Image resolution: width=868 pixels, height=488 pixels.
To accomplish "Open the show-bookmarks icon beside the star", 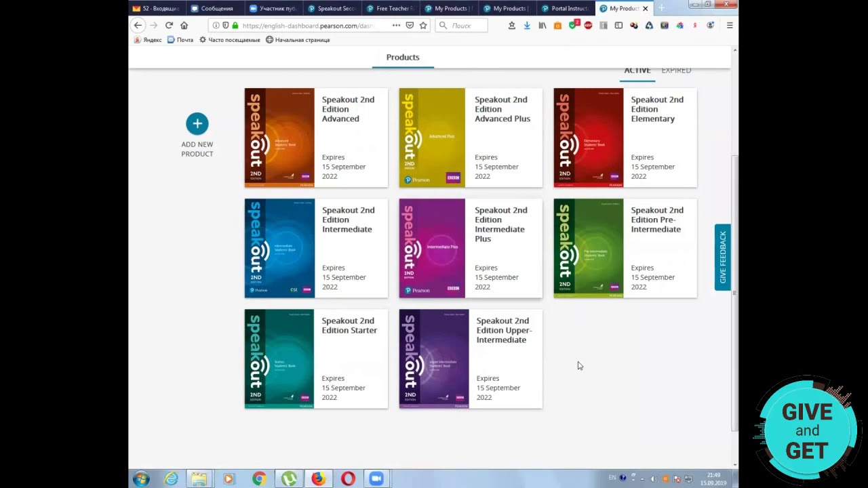I will [512, 25].
